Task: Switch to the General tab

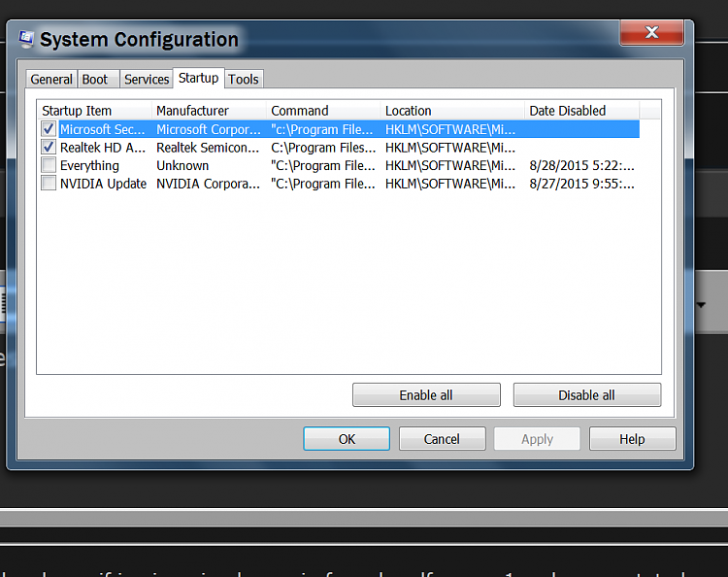Action: (x=51, y=79)
